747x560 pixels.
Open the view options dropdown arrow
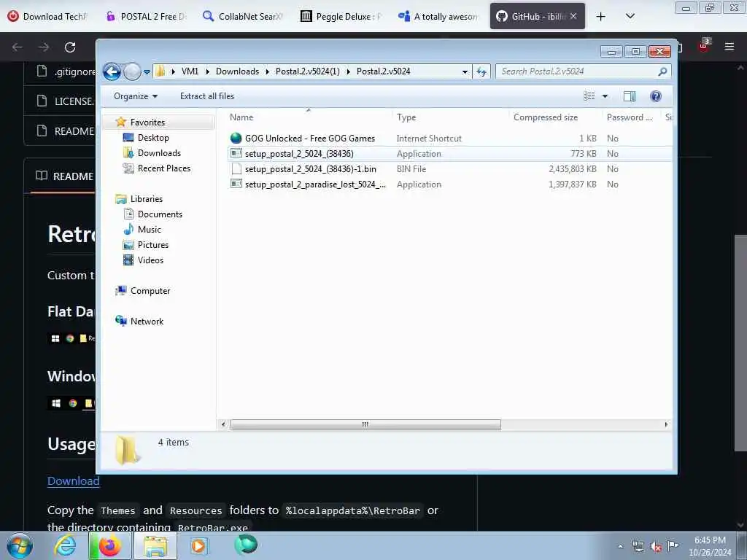(605, 96)
